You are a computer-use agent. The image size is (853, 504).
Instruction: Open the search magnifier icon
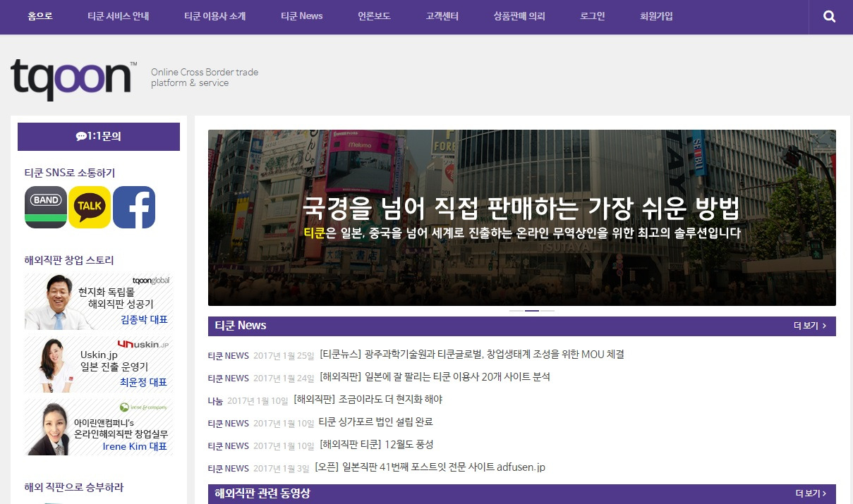(x=830, y=16)
